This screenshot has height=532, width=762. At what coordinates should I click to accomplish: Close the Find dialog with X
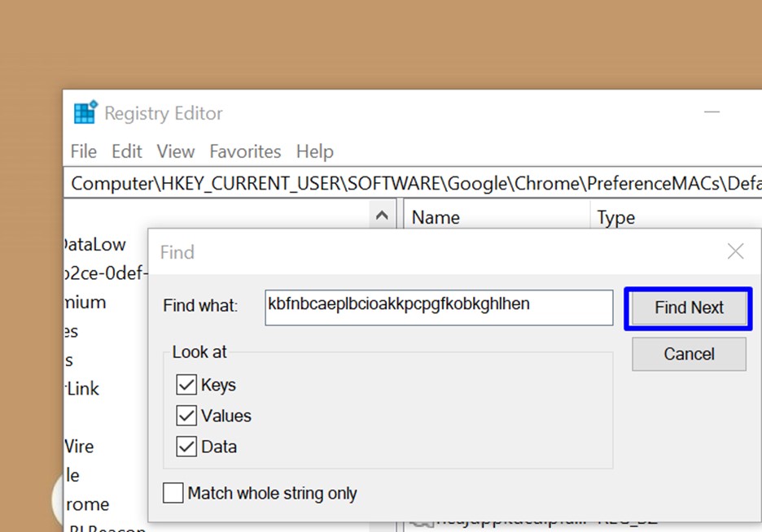pos(735,251)
